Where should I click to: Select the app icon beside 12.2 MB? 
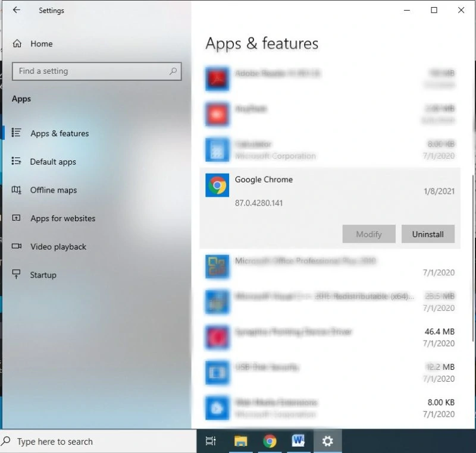coord(217,373)
